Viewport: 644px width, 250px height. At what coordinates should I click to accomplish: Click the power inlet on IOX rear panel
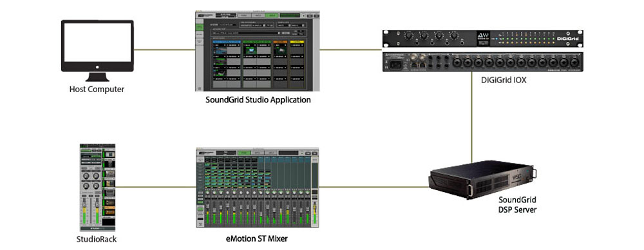coord(395,65)
